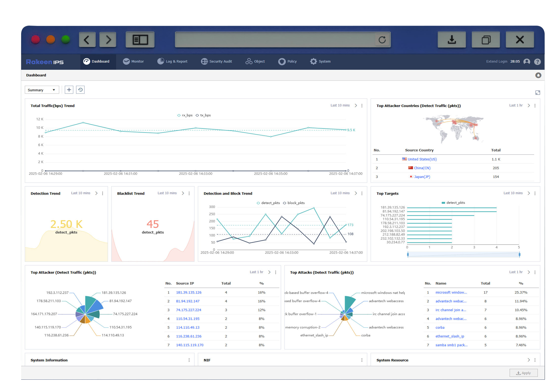Click the Top Targets range slider handle
This screenshot has width=560, height=392.
tap(408, 255)
